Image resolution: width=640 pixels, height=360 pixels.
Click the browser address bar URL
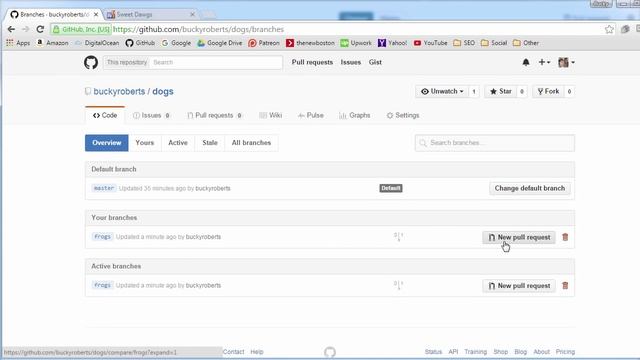coord(198,29)
